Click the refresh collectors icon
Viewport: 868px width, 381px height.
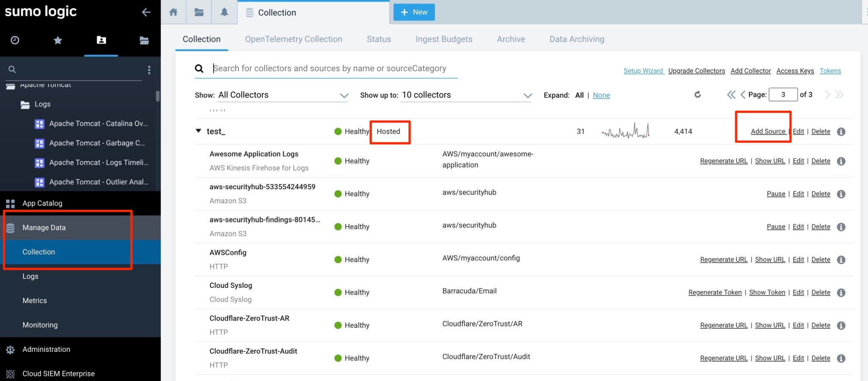click(698, 95)
